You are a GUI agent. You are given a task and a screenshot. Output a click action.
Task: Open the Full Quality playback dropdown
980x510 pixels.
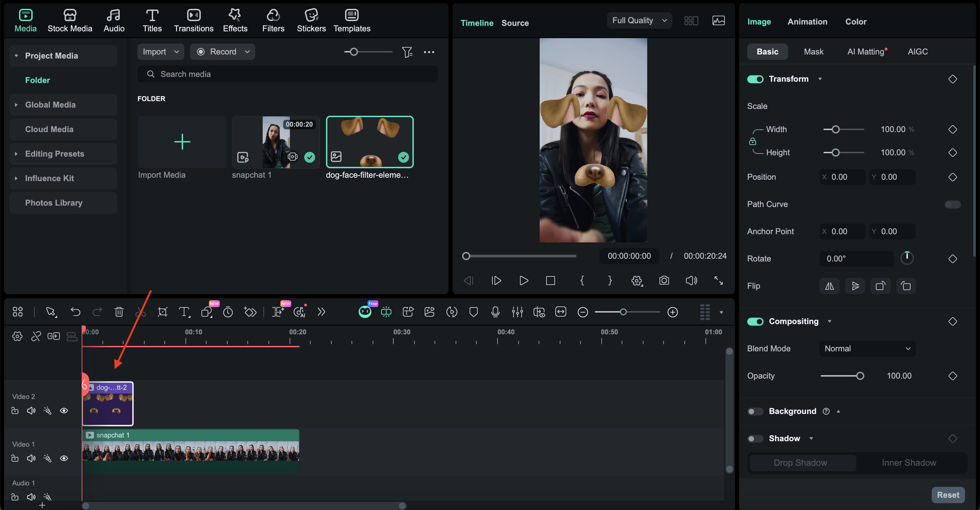(639, 20)
